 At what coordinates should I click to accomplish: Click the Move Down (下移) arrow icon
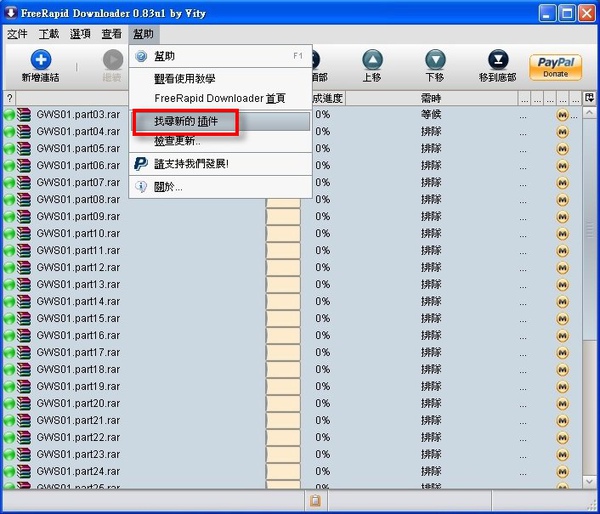tap(435, 60)
